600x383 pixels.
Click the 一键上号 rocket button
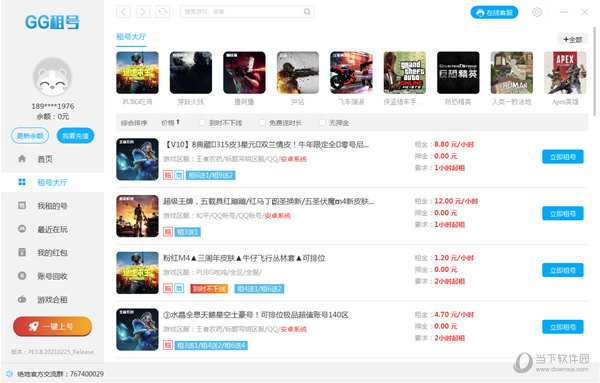pos(52,326)
